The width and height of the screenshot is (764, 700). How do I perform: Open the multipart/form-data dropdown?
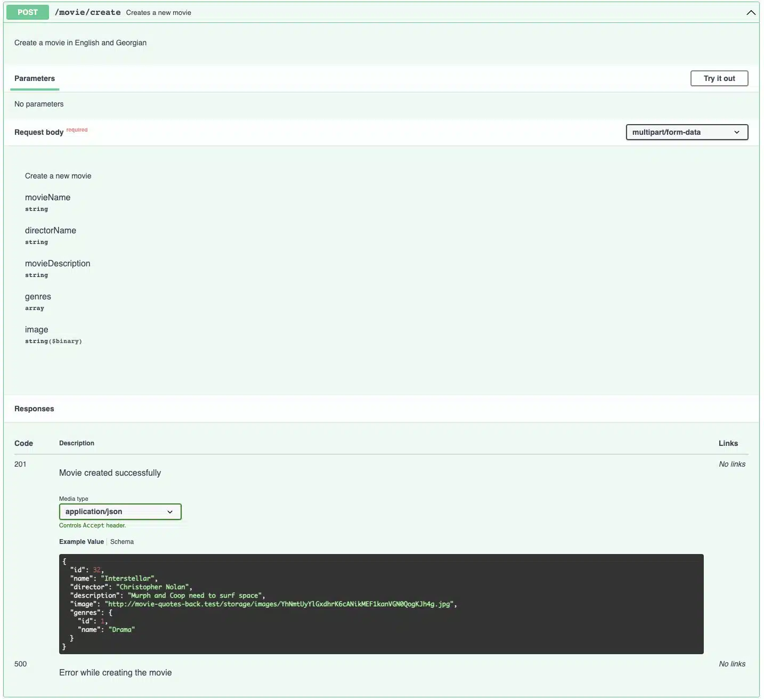[686, 132]
